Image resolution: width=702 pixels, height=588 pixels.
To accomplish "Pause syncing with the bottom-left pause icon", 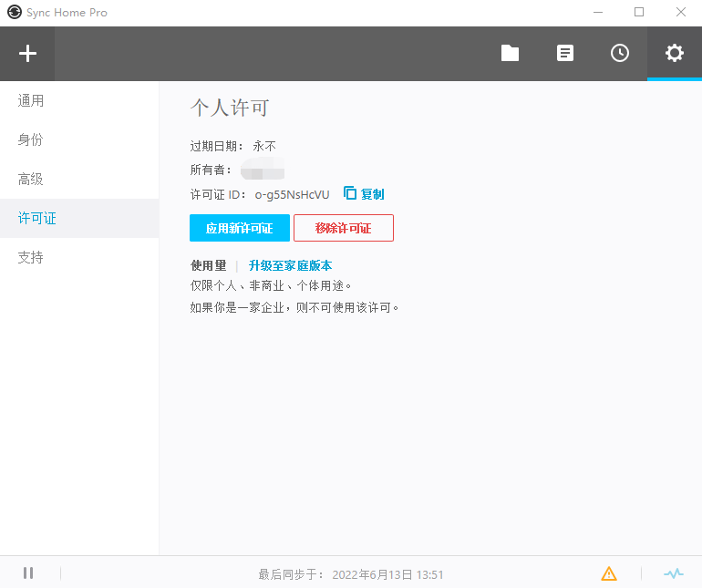I will 28,573.
